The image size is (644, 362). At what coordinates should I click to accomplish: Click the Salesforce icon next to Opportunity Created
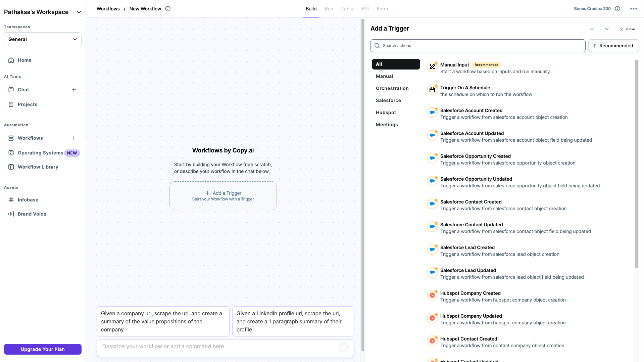click(432, 158)
